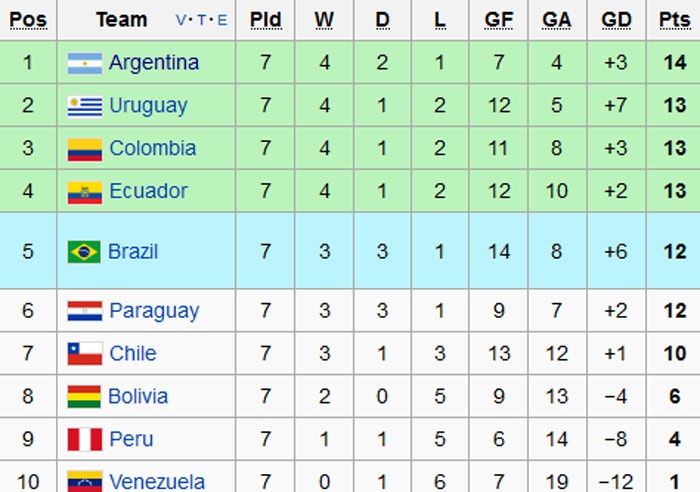Click the GD column header
Image resolution: width=700 pixels, height=492 pixels.
click(616, 20)
